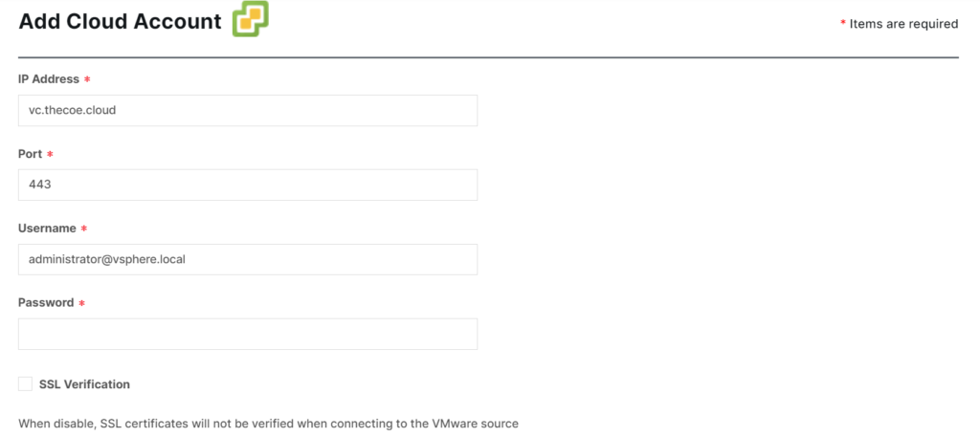Focus the IP Address field containing vc.thecoe.cloud
Image resolution: width=980 pixels, height=437 pixels.
pos(248,111)
